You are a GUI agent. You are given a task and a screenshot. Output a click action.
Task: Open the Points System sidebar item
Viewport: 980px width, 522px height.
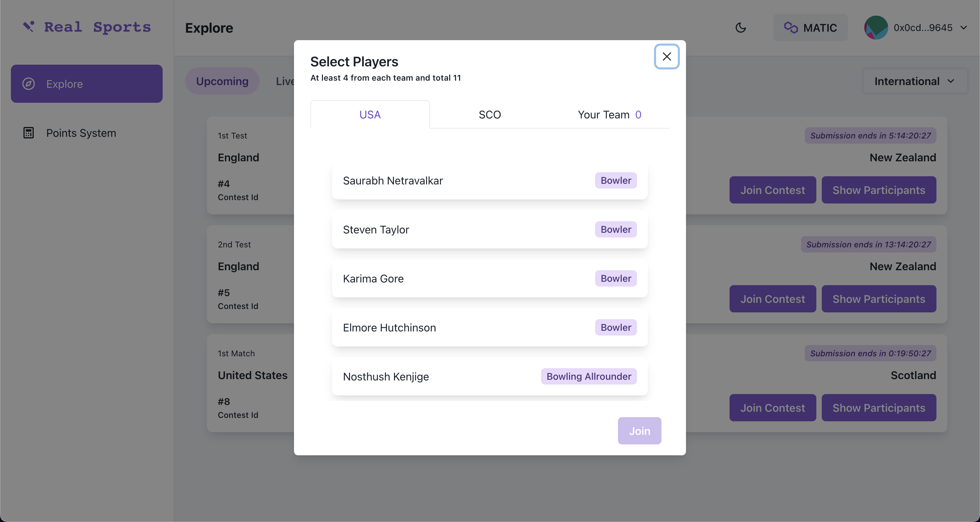click(x=81, y=133)
